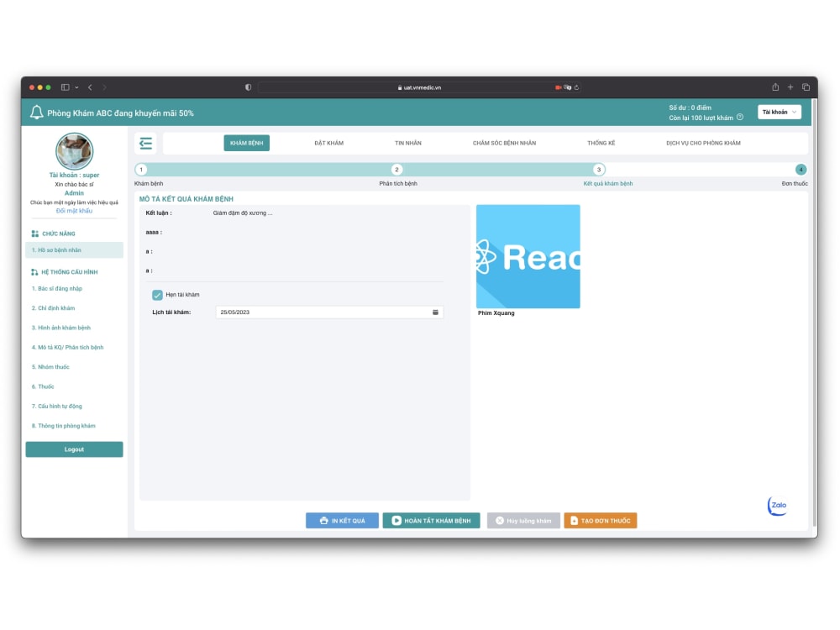Switch to KHÁM BỆNH tab
Viewport: 840px width, 630px height.
tap(246, 143)
